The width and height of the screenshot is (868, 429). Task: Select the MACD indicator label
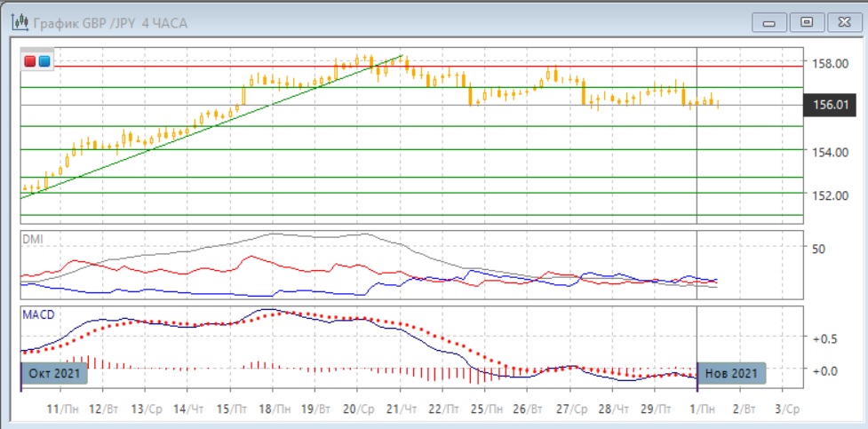tap(39, 315)
